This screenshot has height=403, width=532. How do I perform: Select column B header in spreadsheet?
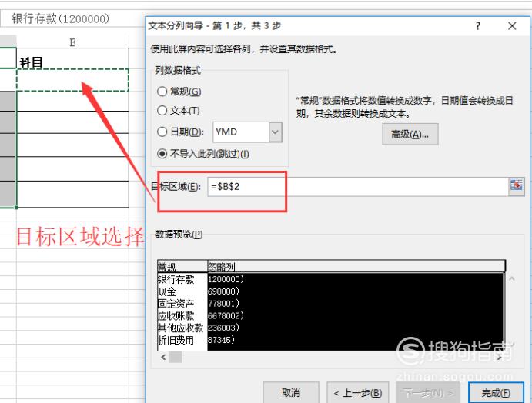point(72,42)
